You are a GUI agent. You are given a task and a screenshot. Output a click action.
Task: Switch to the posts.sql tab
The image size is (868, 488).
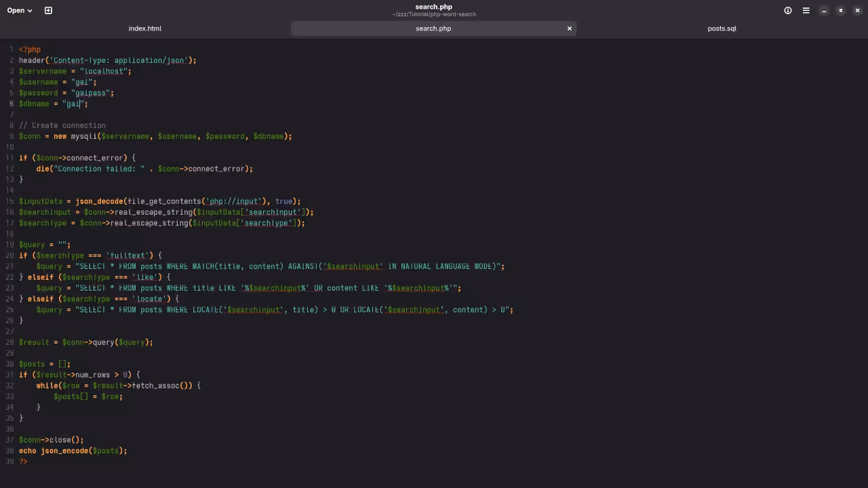click(x=722, y=28)
